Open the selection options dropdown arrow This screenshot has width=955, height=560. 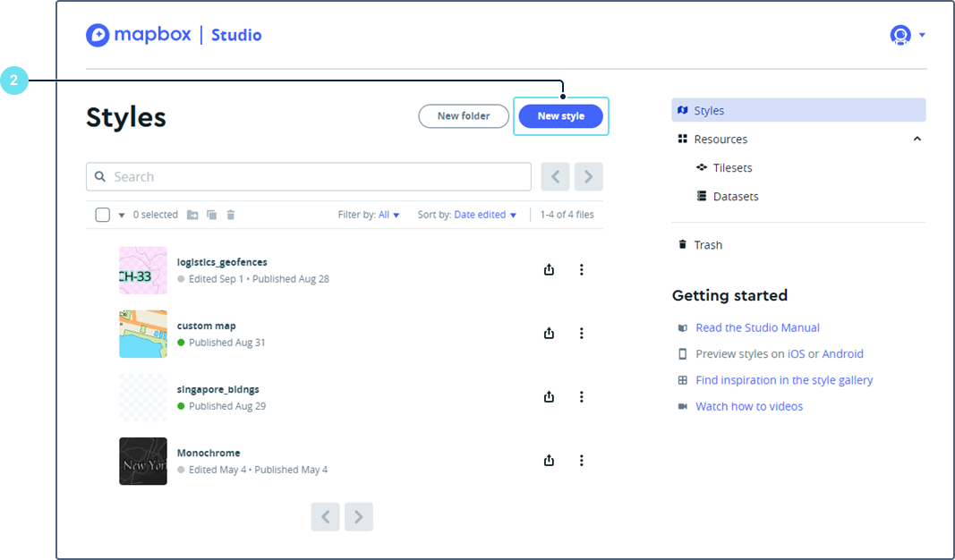(122, 216)
